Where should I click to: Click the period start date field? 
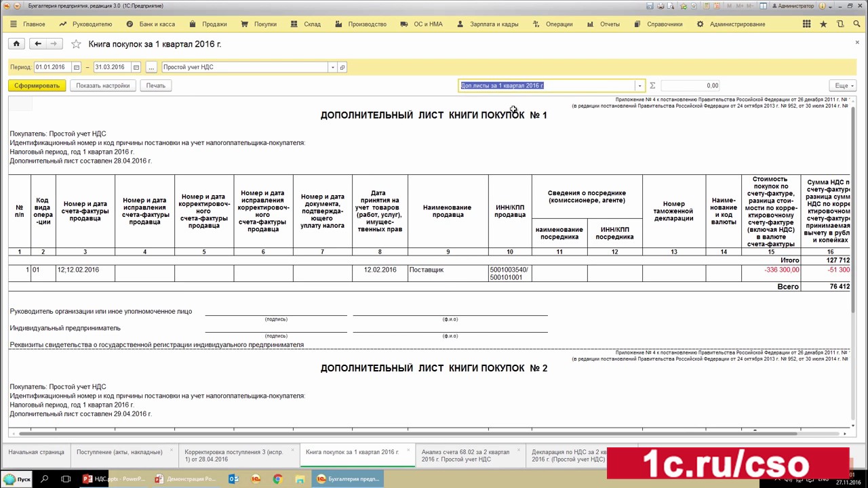point(52,67)
